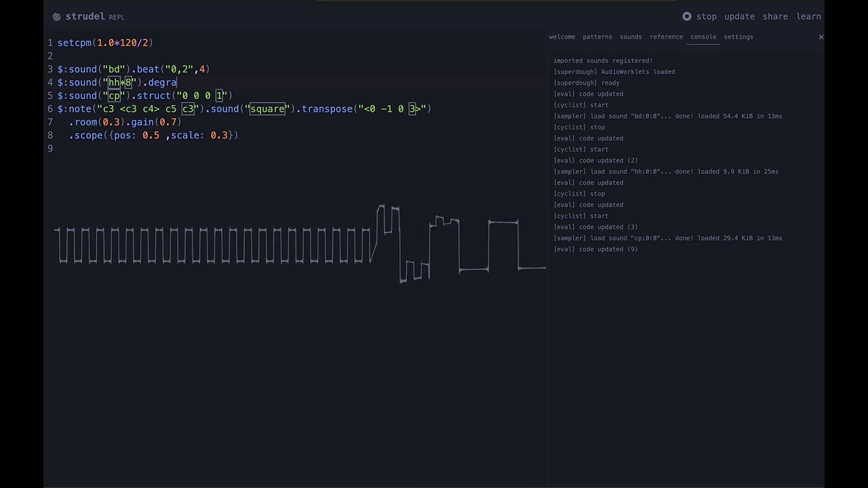
Task: Close the side panel with X
Action: click(821, 37)
